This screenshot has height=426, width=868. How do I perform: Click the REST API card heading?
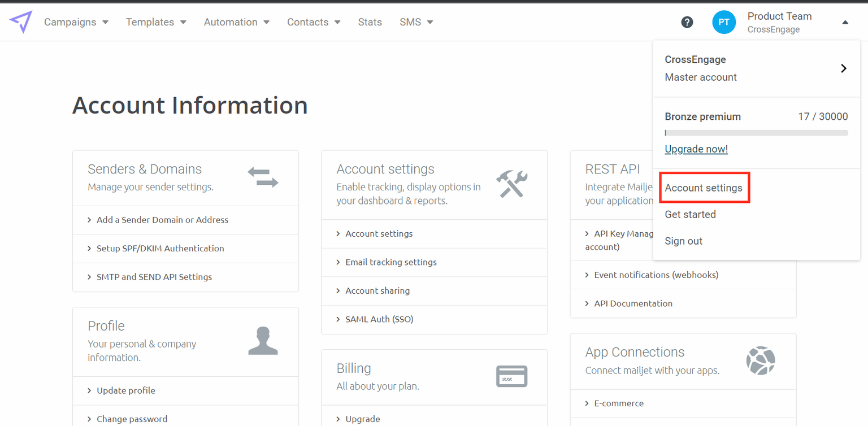click(x=613, y=169)
